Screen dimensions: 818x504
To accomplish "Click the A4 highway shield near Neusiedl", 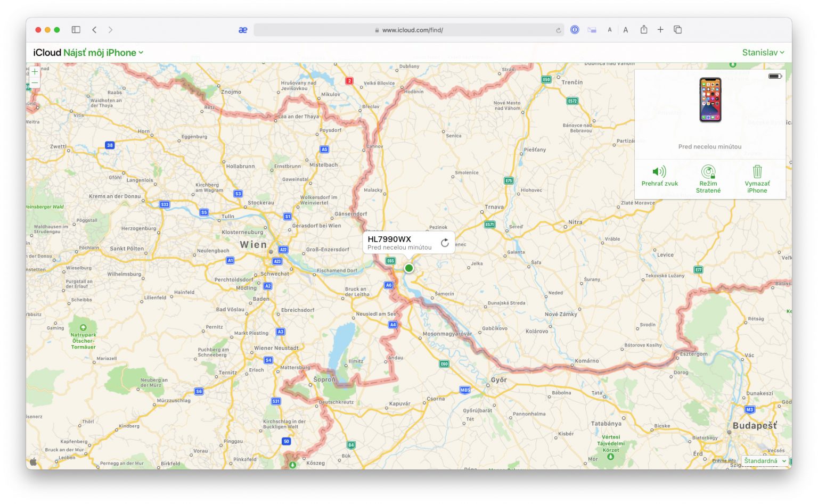I will pos(392,325).
